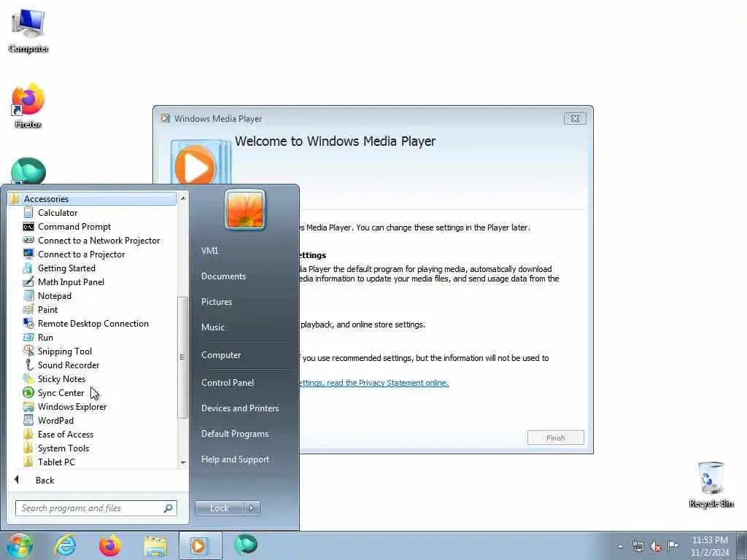747x560 pixels.
Task: Open the VM1 user folder
Action: tap(209, 251)
